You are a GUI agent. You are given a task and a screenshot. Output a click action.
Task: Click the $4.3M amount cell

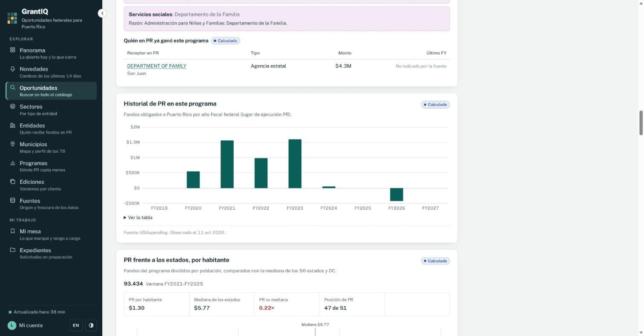(343, 66)
